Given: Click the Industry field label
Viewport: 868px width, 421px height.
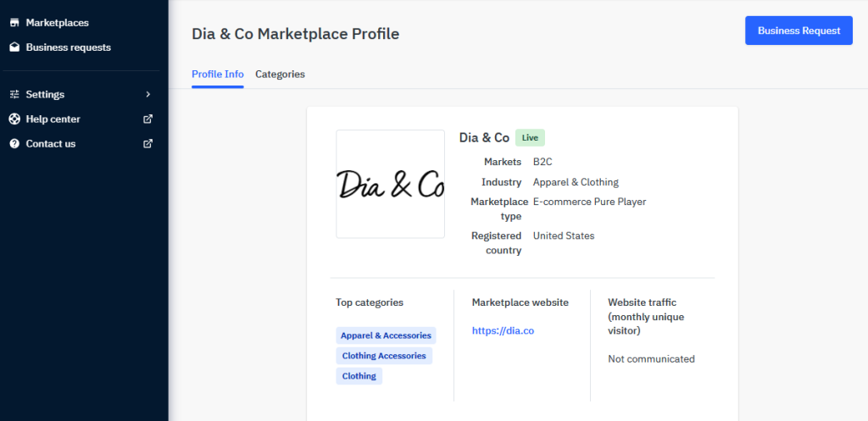Looking at the screenshot, I should click(x=502, y=182).
